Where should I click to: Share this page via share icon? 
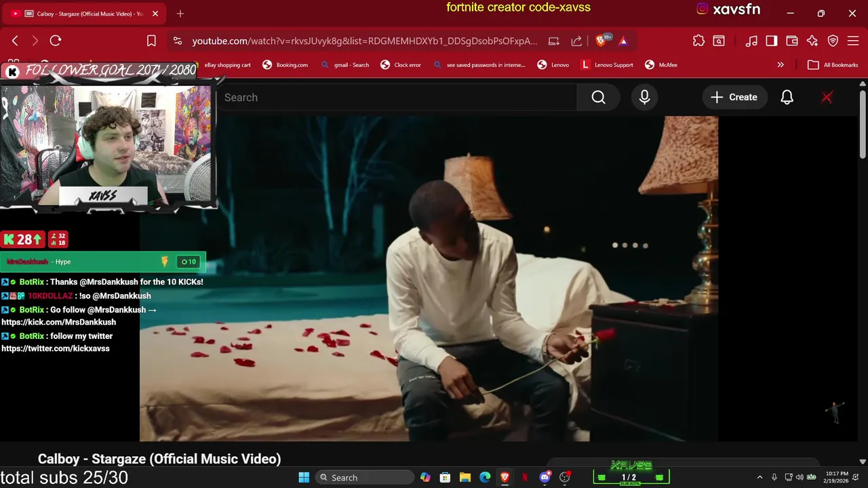[x=576, y=41]
